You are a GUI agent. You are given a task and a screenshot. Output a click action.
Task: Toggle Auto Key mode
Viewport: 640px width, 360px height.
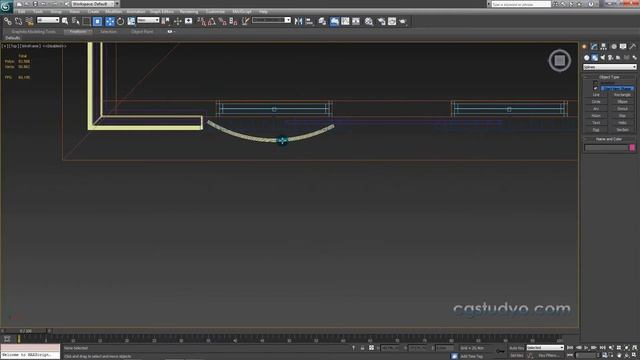[516, 348]
